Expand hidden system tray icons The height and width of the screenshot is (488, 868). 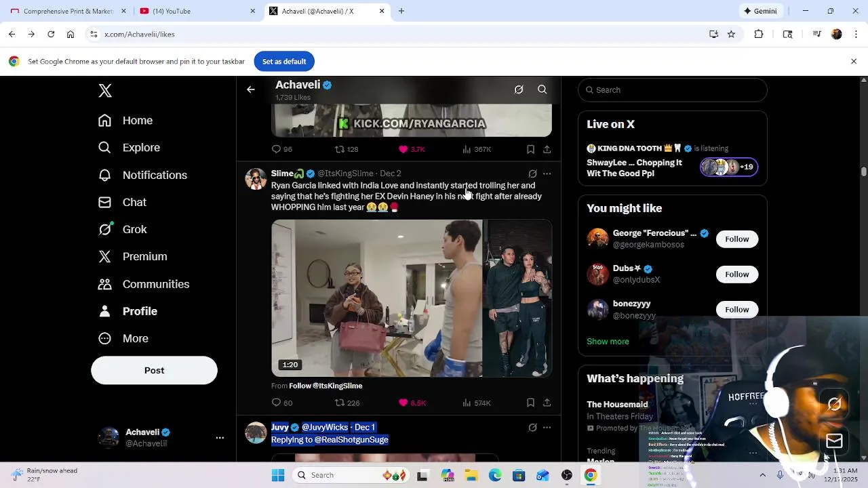coord(762,475)
